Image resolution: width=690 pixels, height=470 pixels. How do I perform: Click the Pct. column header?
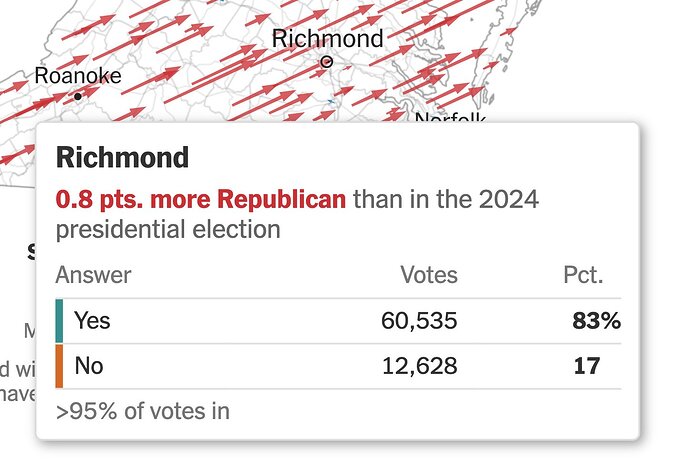(583, 275)
